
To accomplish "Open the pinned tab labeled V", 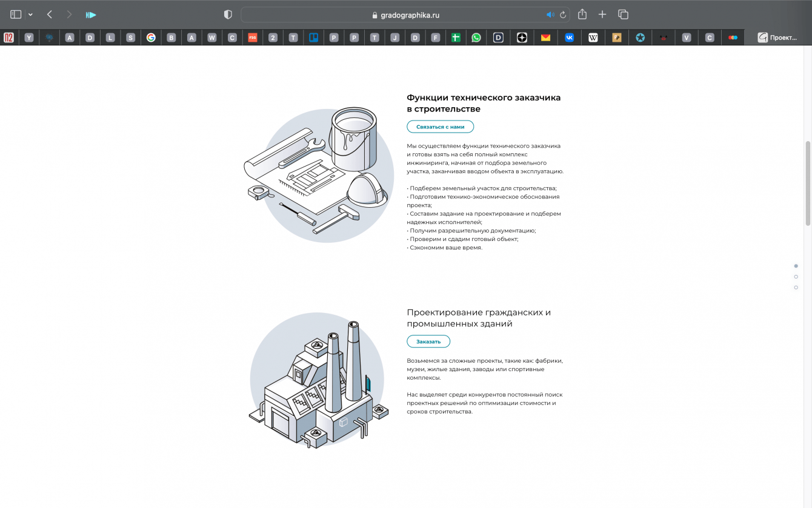I will [x=687, y=38].
